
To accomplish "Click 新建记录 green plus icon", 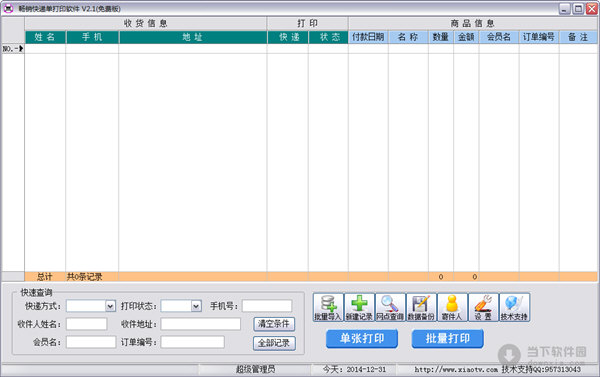I will click(x=359, y=307).
